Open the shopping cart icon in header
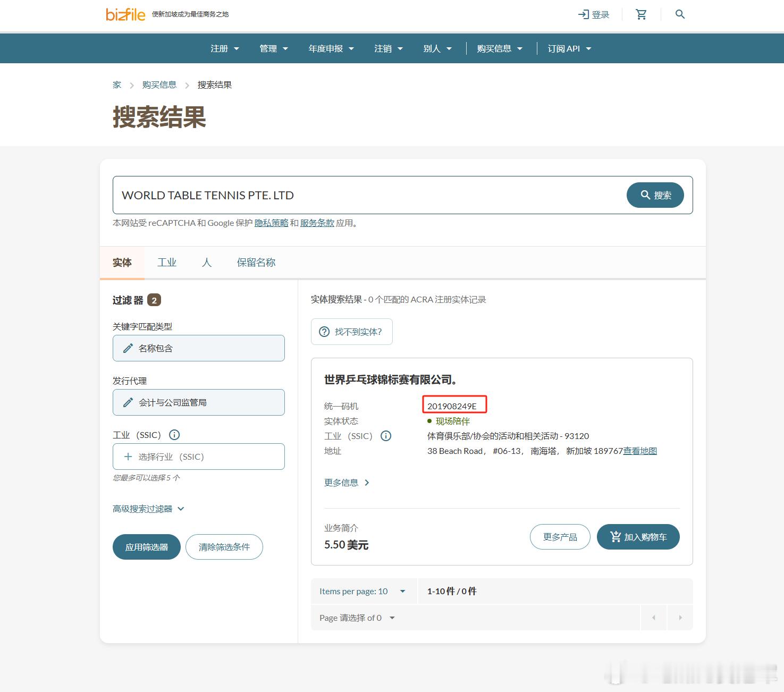This screenshot has width=784, height=692. pos(641,14)
